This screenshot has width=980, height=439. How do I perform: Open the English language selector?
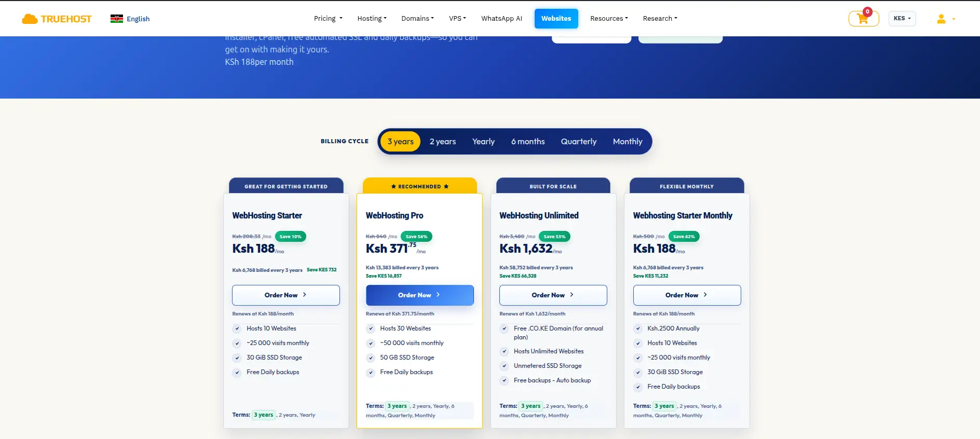click(x=130, y=19)
